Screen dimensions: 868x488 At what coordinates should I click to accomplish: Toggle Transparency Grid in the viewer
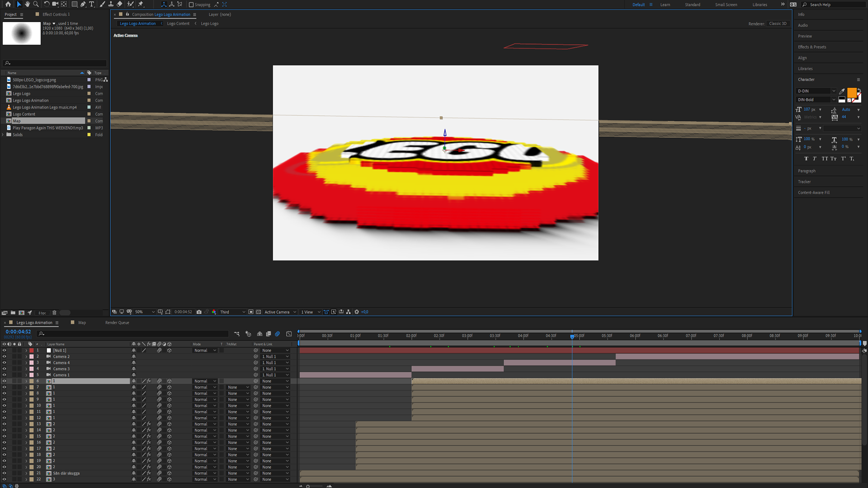point(259,312)
